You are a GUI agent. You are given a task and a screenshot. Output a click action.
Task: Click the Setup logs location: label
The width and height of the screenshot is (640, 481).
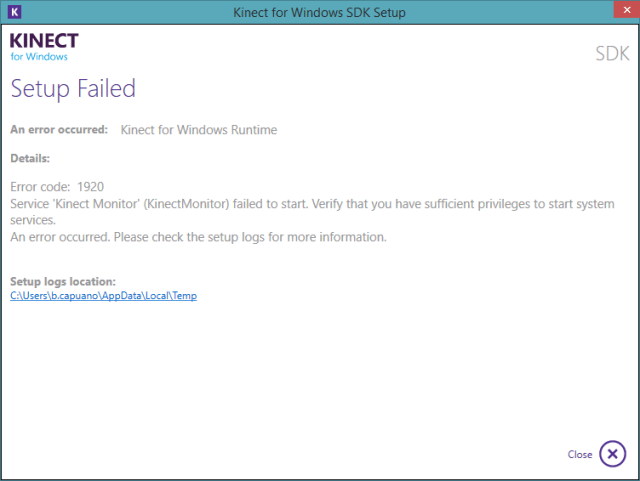click(63, 281)
